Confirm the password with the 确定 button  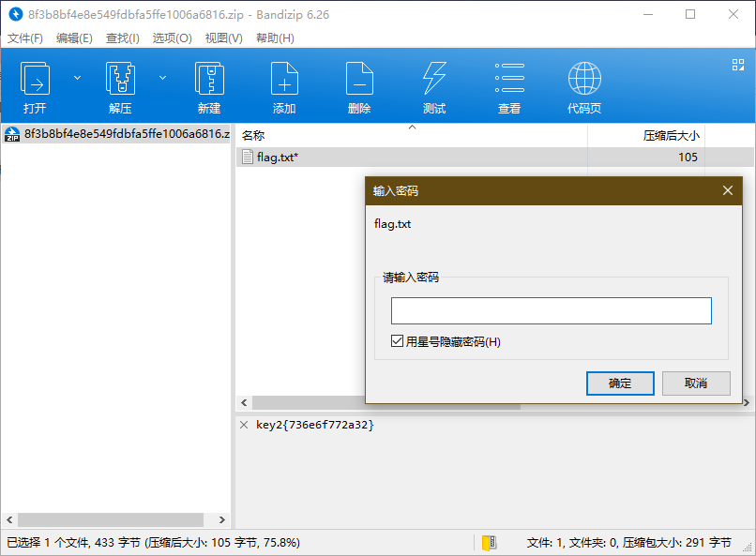[x=620, y=383]
